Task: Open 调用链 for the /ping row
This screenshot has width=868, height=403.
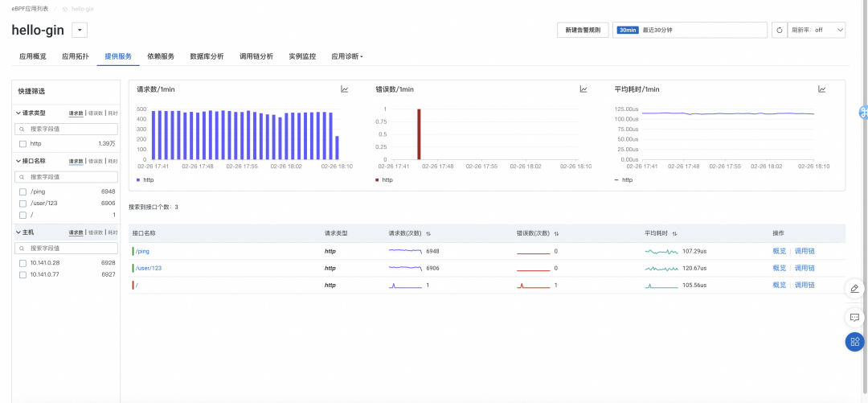Action: coord(805,251)
